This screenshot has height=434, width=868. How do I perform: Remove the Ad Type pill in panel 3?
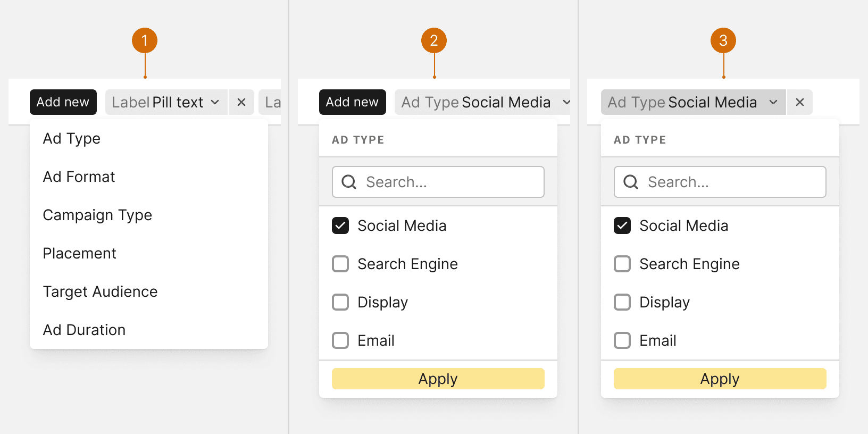[800, 102]
